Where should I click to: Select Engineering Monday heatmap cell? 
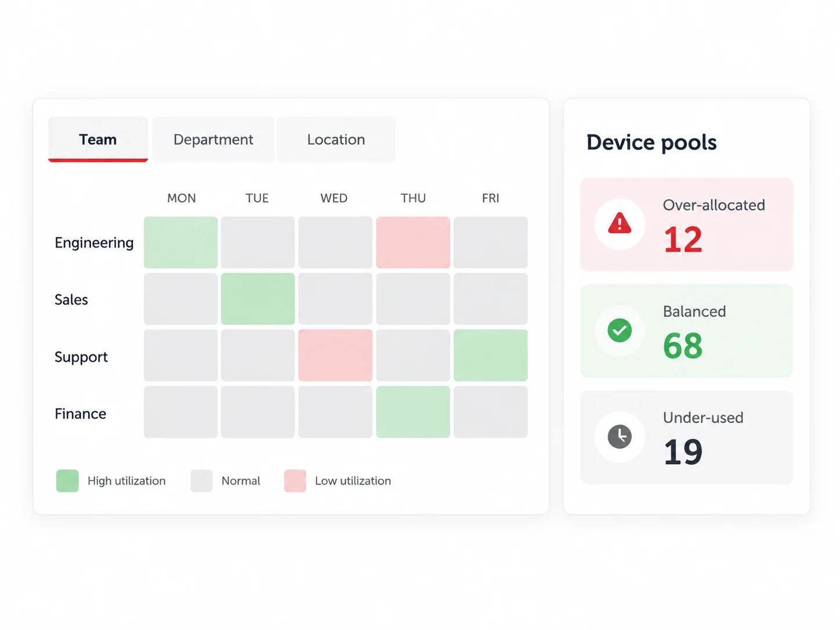click(x=180, y=242)
